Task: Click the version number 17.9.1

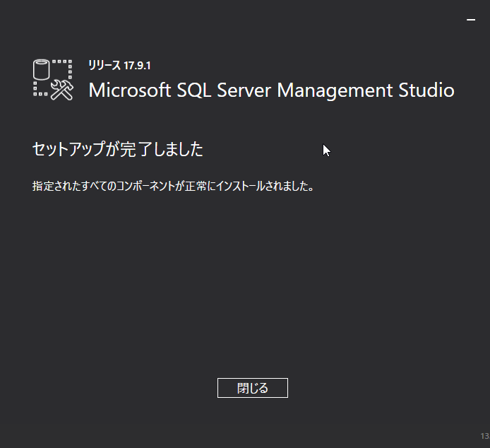Action: pyautogui.click(x=137, y=65)
